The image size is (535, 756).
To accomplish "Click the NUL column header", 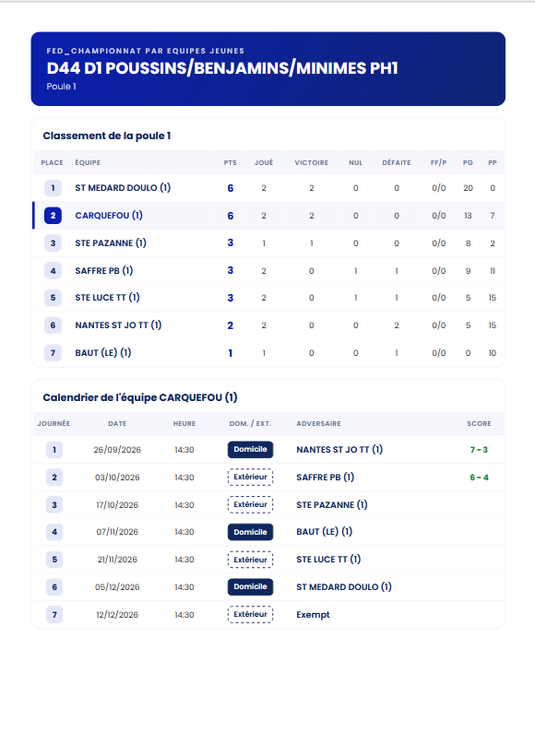I will 355,162.
